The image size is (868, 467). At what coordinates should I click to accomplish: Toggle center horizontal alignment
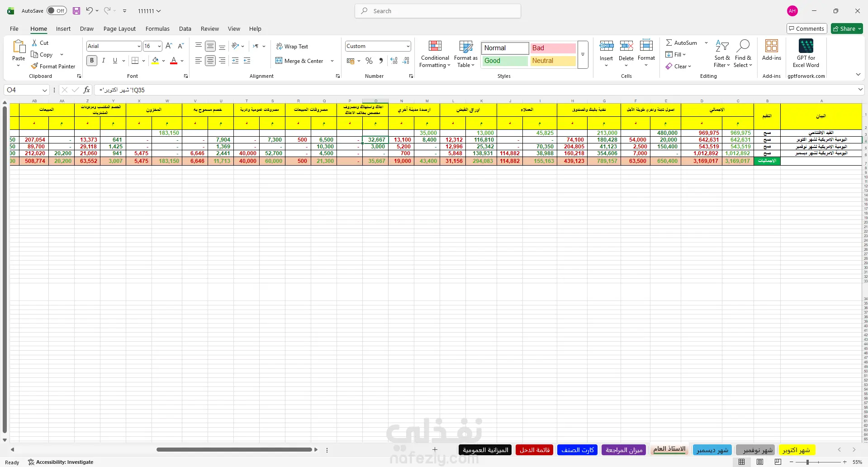pos(210,60)
